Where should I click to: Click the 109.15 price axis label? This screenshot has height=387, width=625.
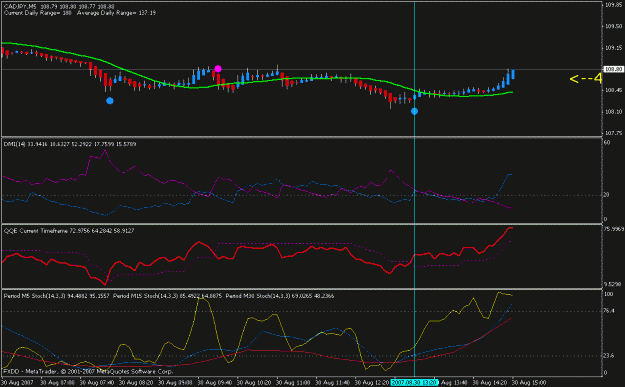tap(614, 48)
